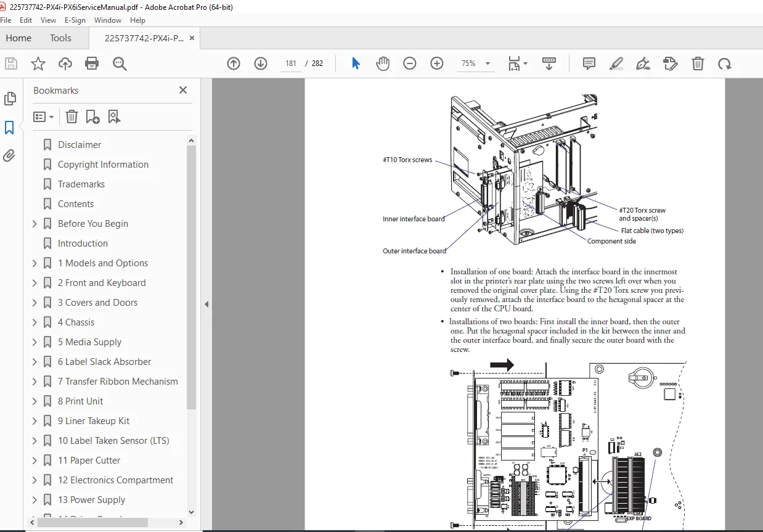Go to previous page with up arrow

(x=234, y=63)
